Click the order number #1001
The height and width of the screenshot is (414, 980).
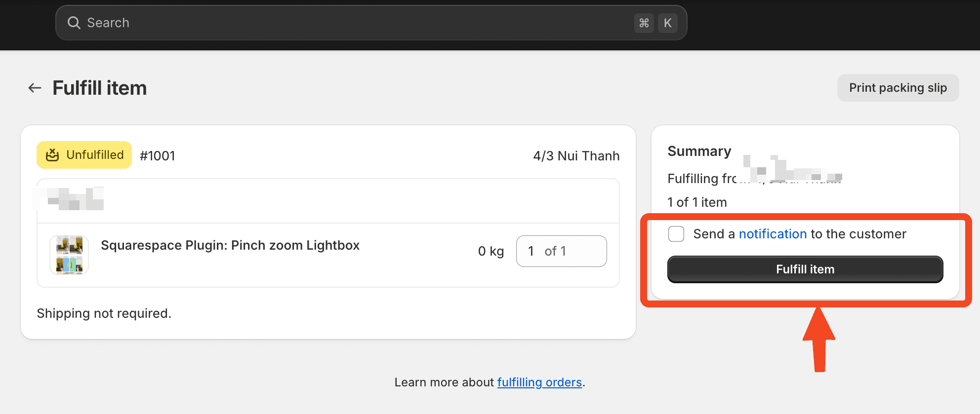tap(158, 156)
